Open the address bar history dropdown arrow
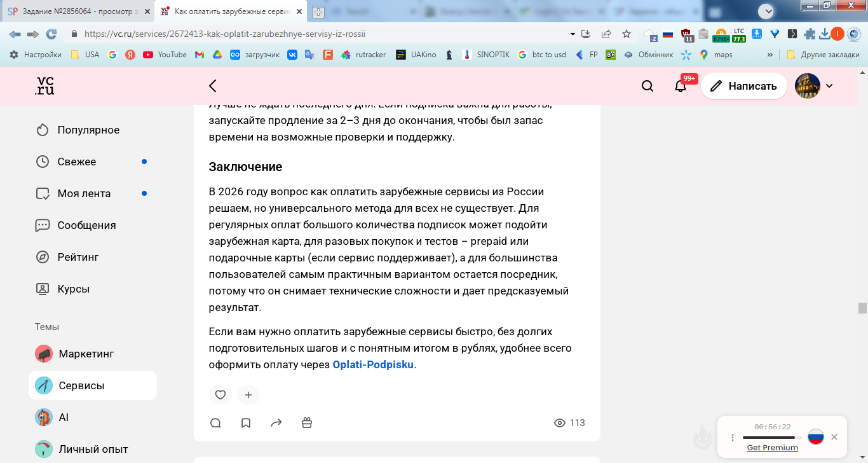Viewport: 868px width, 463px height. [573, 34]
